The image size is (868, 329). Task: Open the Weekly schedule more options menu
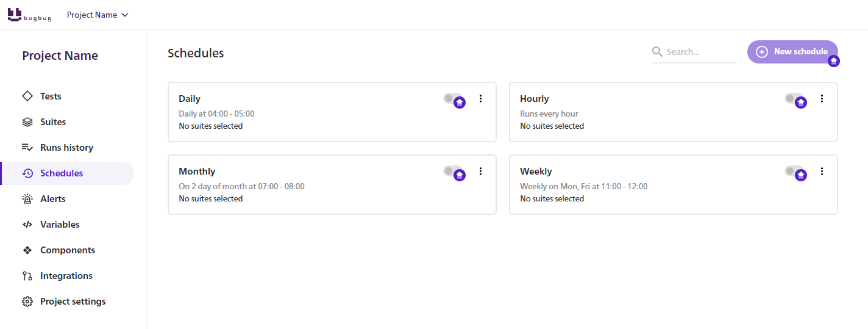(822, 172)
